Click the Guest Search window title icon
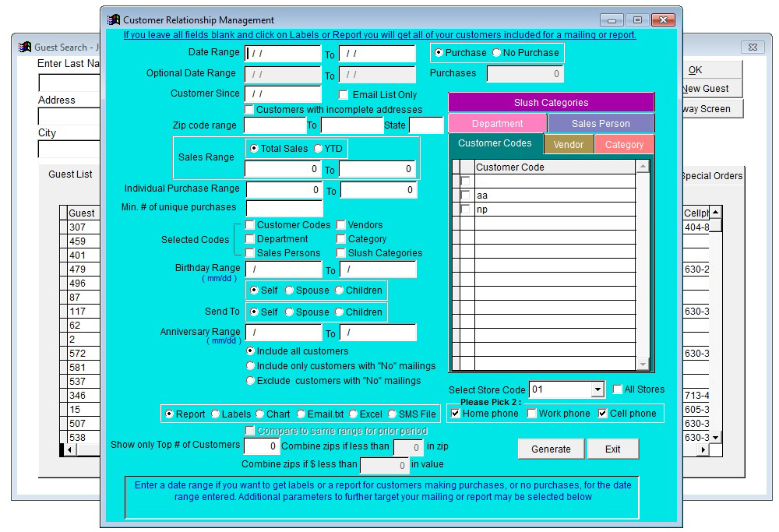This screenshot has height=532, width=779. point(25,48)
